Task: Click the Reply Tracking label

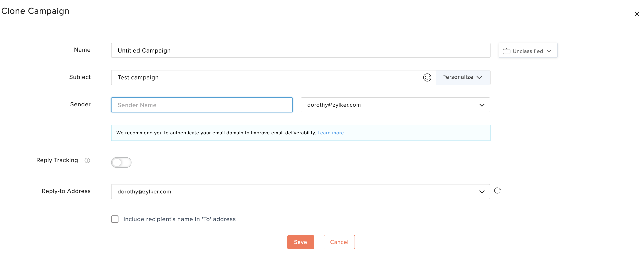Action: pos(57,160)
